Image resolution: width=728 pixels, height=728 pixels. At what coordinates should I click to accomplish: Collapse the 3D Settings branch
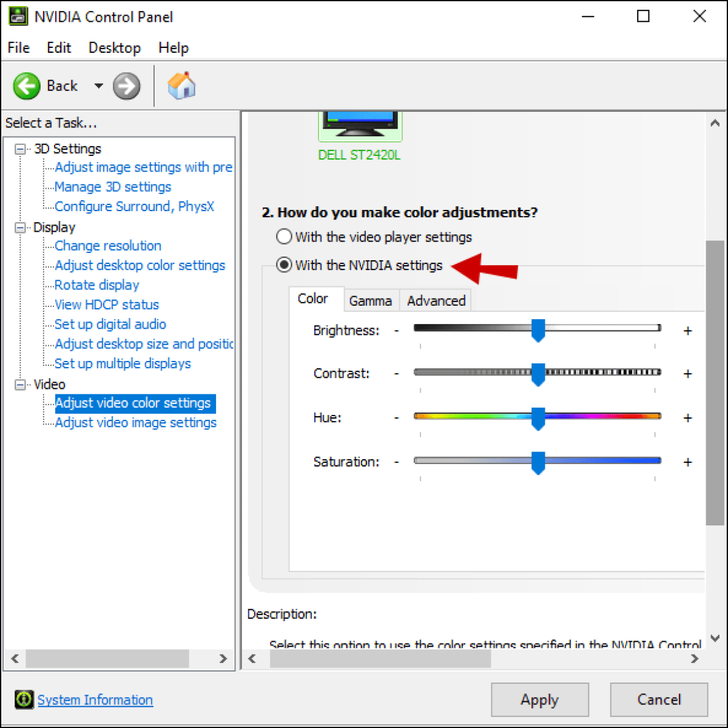coord(19,148)
